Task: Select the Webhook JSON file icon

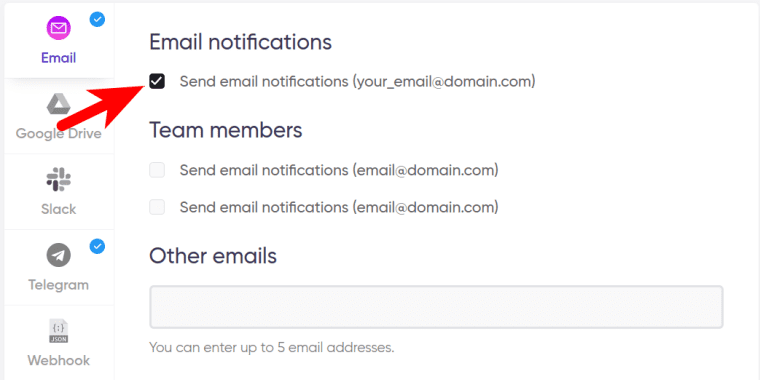Action: [59, 331]
